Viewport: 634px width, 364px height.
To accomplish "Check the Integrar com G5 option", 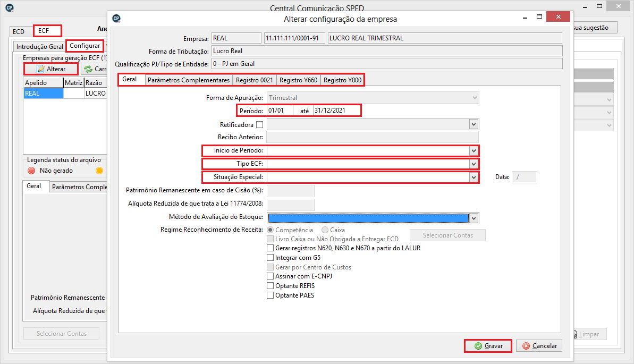I will [270, 258].
